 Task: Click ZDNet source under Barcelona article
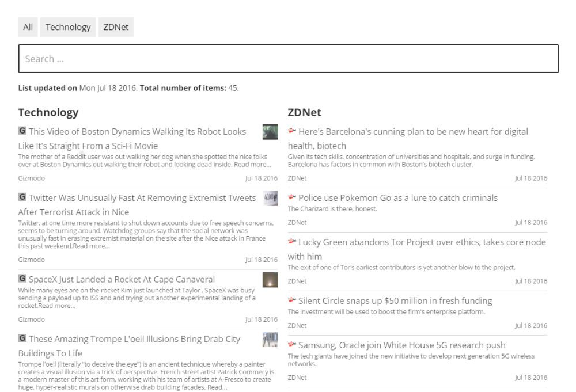pyautogui.click(x=297, y=178)
